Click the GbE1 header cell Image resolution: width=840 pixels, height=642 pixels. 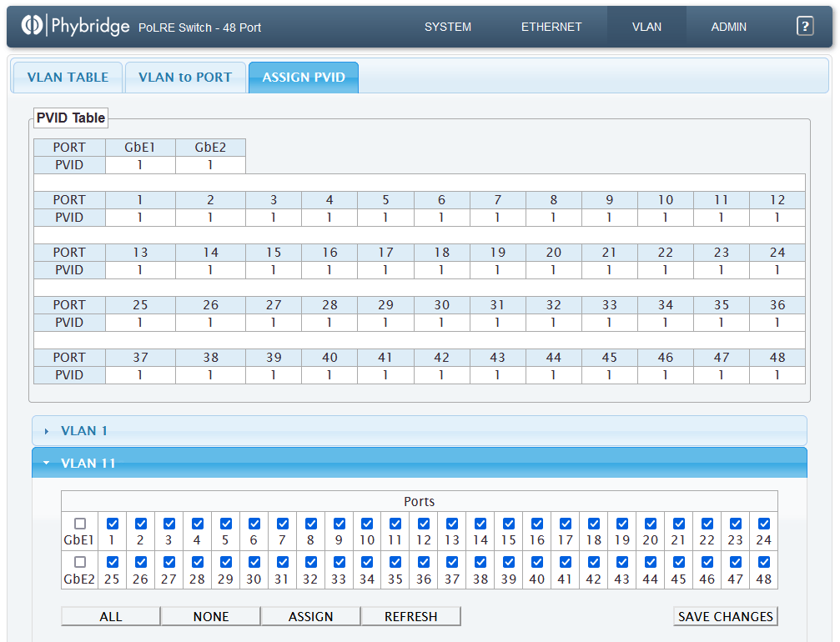coord(140,148)
